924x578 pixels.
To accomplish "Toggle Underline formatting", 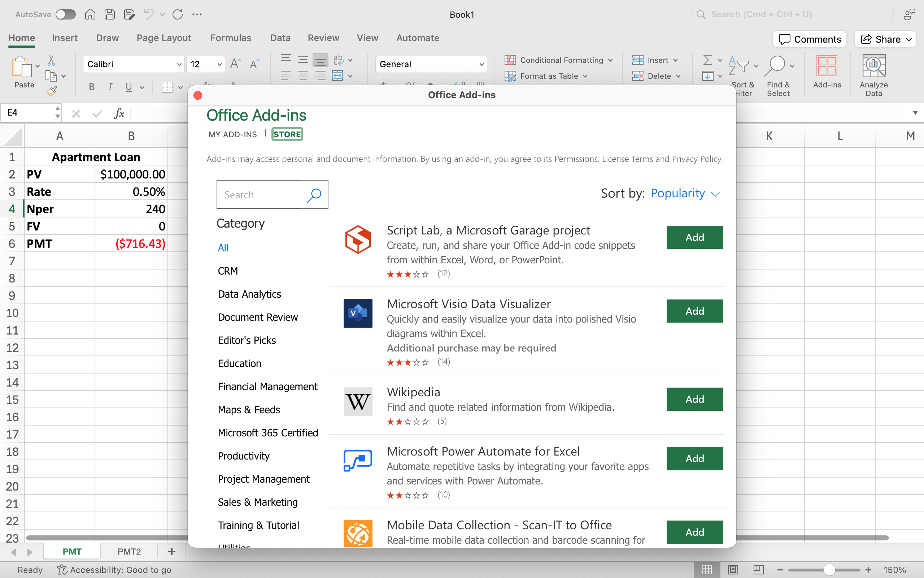I will click(128, 87).
